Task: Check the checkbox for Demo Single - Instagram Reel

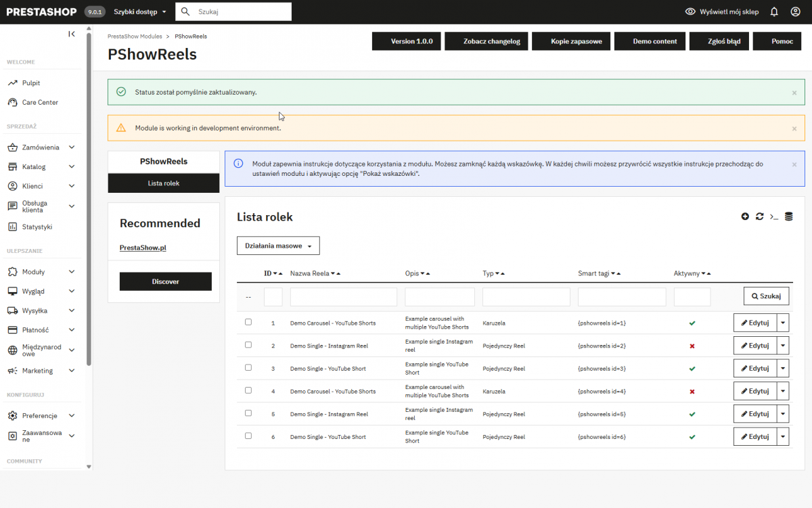Action: [248, 345]
